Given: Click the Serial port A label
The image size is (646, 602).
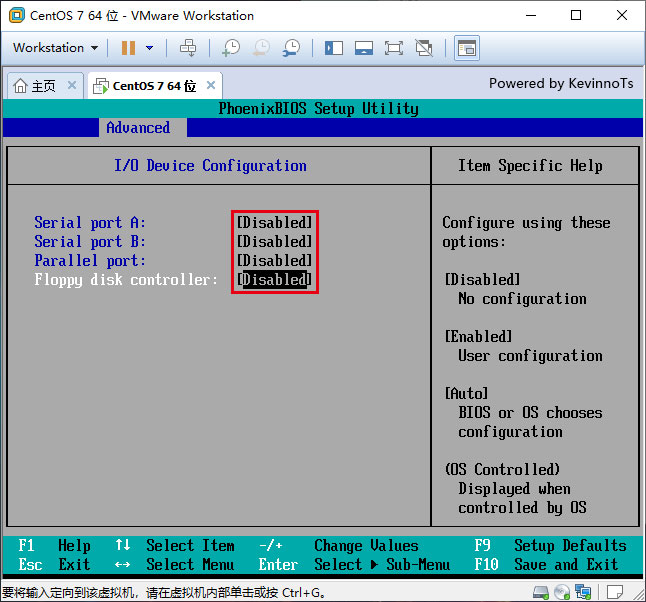Looking at the screenshot, I should (90, 223).
